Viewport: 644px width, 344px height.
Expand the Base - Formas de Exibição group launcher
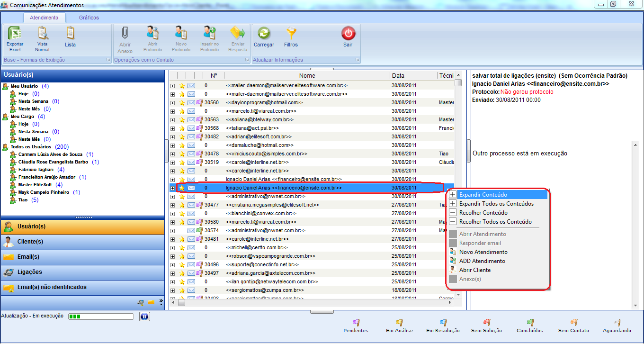108,60
